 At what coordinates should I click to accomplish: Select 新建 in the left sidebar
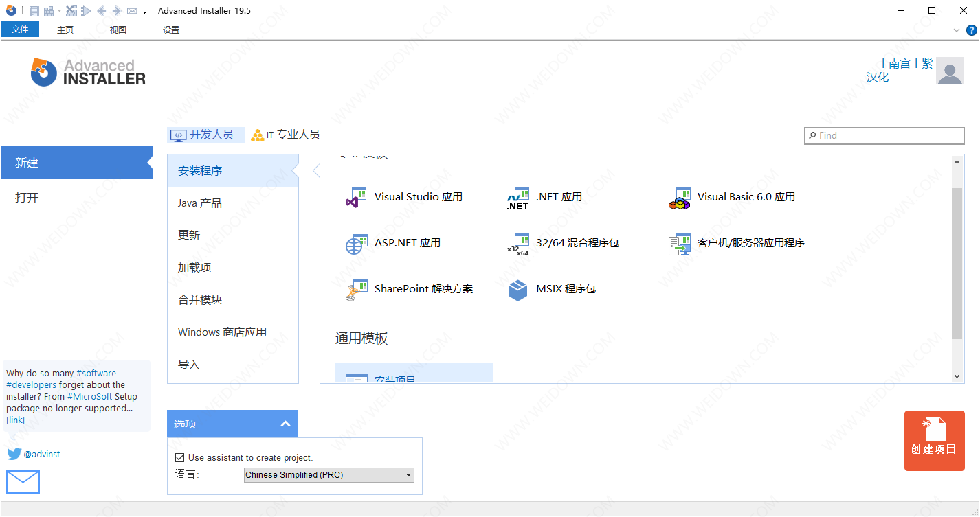[x=76, y=163]
